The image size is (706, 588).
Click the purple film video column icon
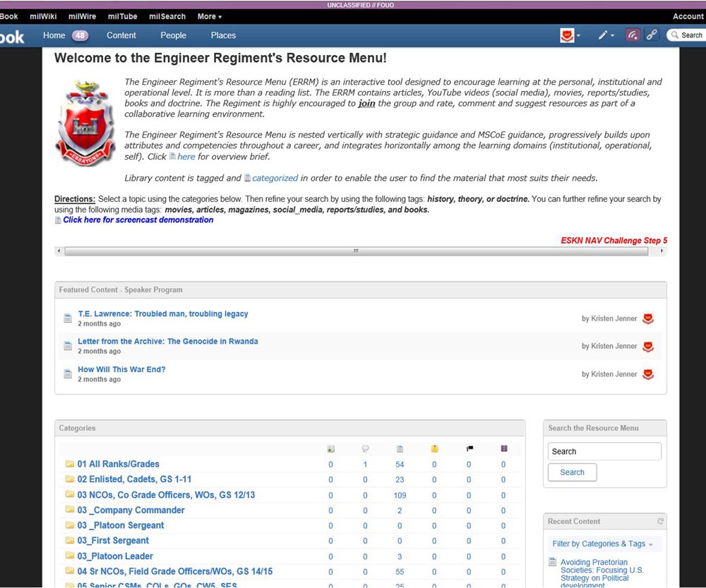tap(504, 448)
